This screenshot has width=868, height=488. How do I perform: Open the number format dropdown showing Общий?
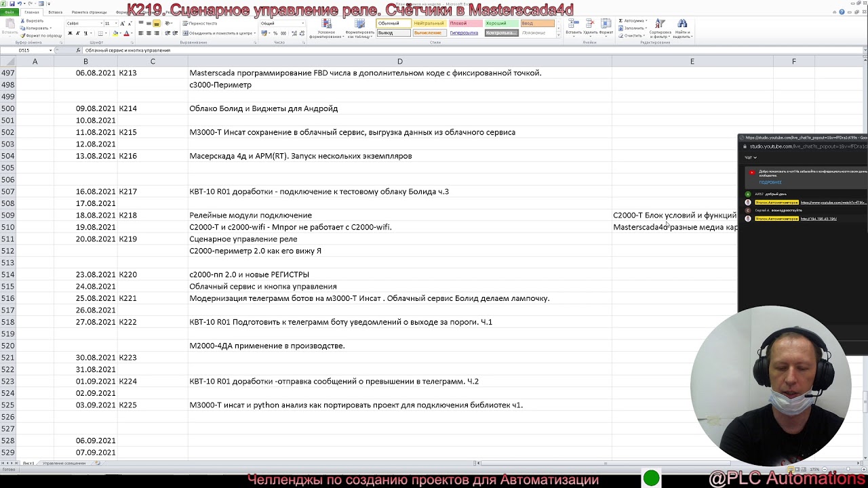pos(302,24)
